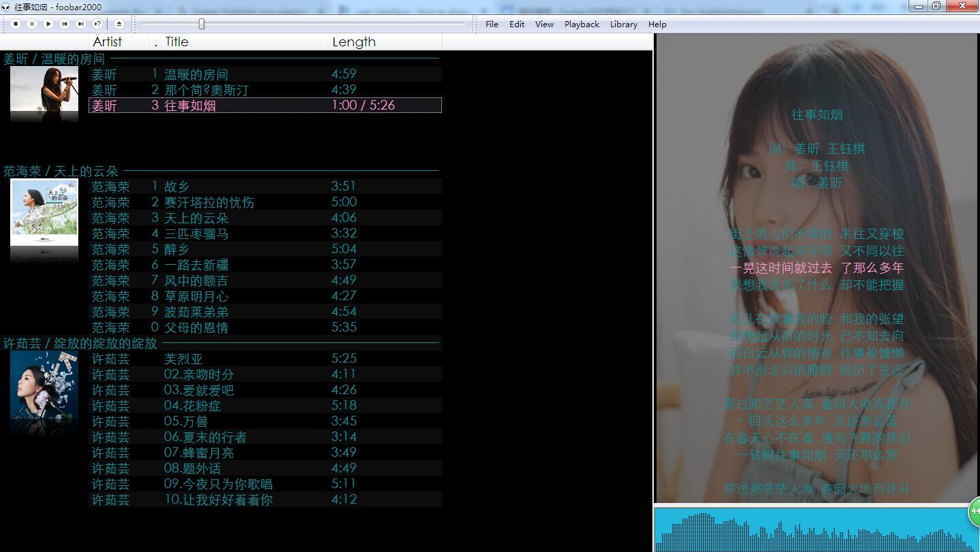Sort by the Title column header
The height and width of the screenshot is (552, 980).
click(244, 42)
